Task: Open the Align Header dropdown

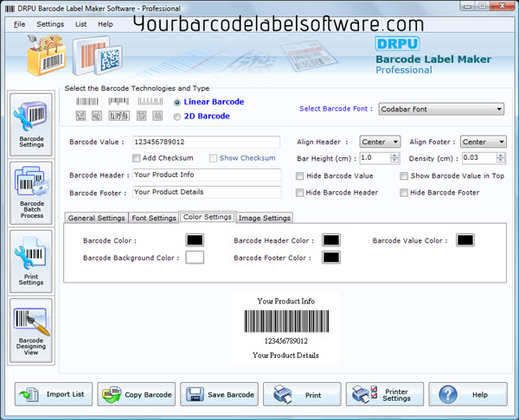Action: 380,142
